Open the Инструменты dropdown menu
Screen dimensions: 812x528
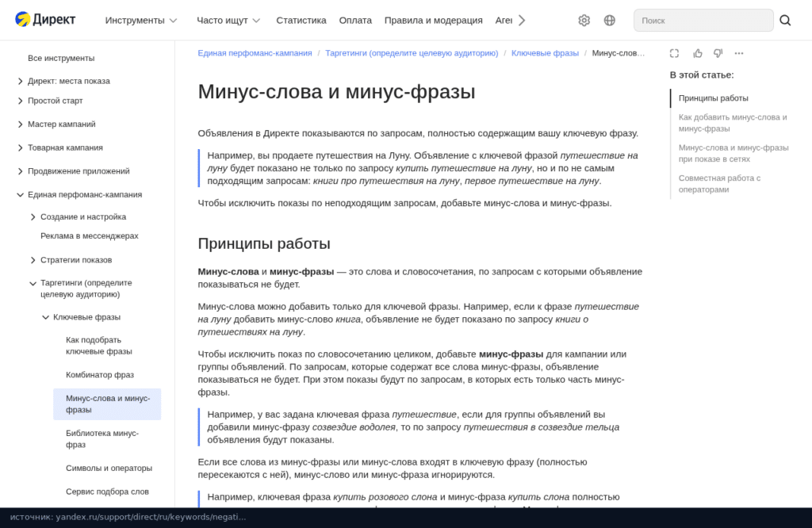[x=141, y=20]
